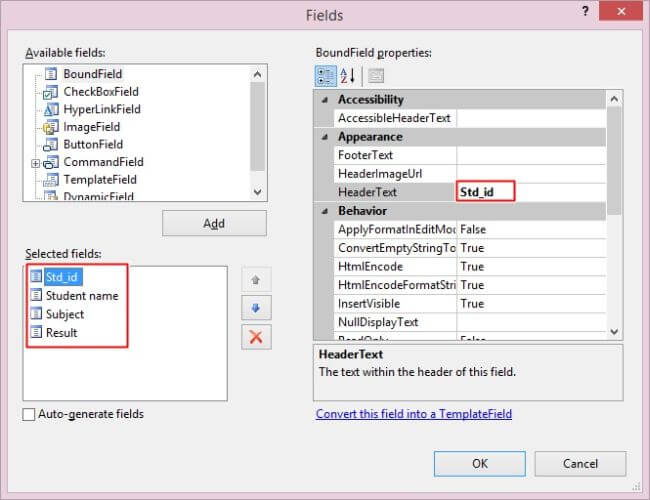Switch properties to Categorized view
Viewport: 650px width, 500px height.
pos(325,76)
